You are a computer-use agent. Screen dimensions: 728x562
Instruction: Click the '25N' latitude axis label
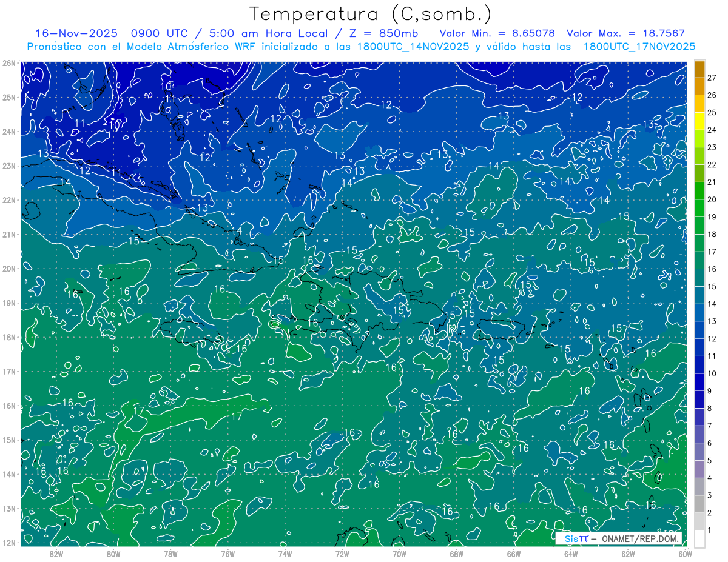point(8,97)
